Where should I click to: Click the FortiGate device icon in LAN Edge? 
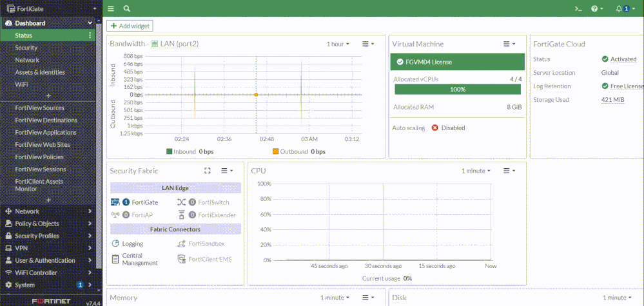[x=116, y=202]
